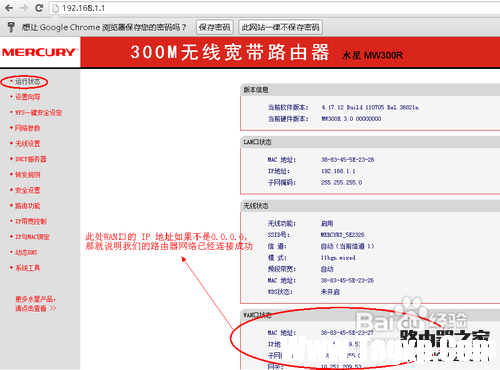The image size is (500, 370).
Task: Click the 300M无线宽带路由器 banner title
Action: click(x=230, y=52)
